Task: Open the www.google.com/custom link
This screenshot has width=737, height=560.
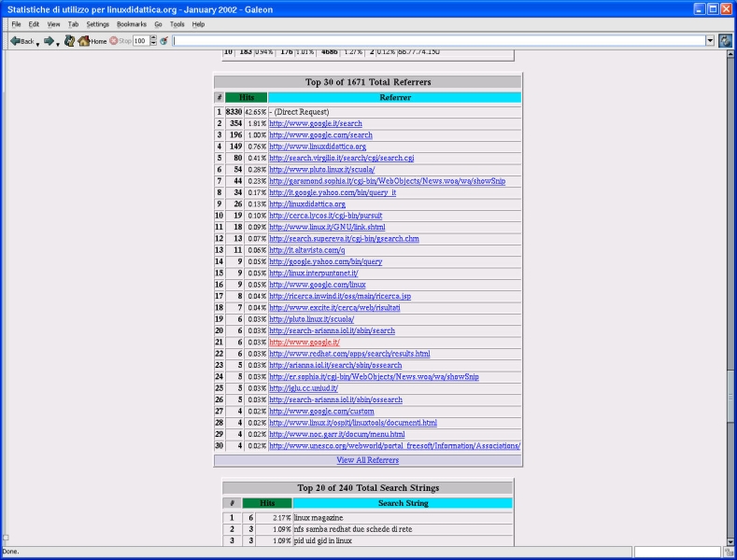Action: 321,412
